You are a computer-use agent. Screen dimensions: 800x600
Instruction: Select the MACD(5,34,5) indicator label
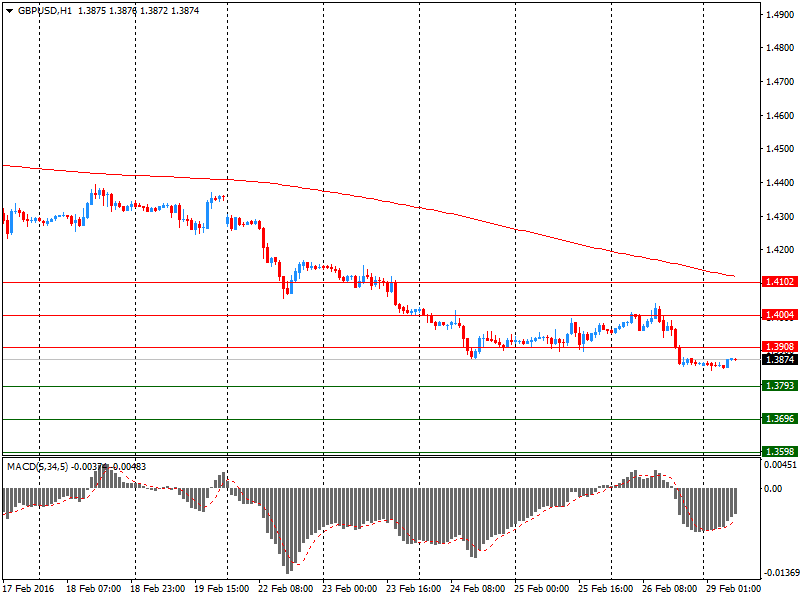click(37, 466)
